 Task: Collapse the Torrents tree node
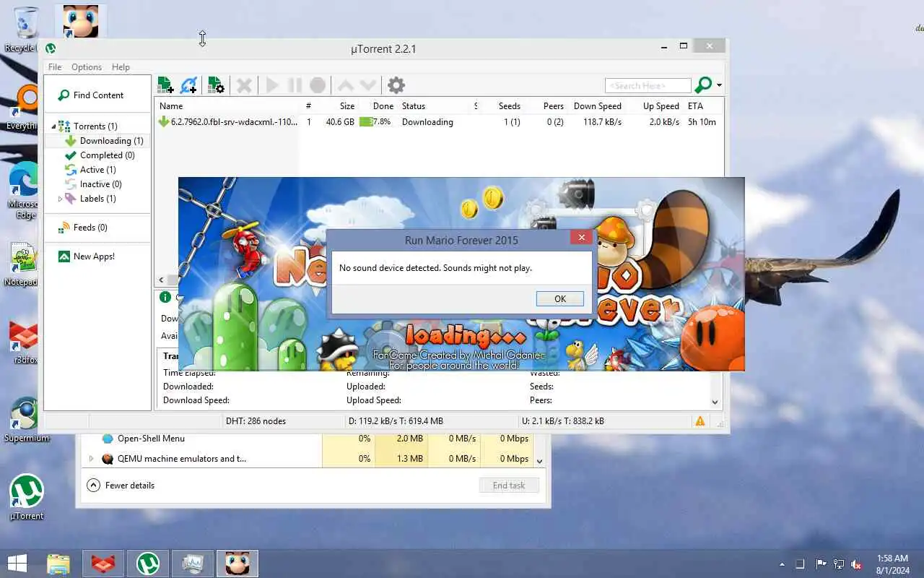53,126
